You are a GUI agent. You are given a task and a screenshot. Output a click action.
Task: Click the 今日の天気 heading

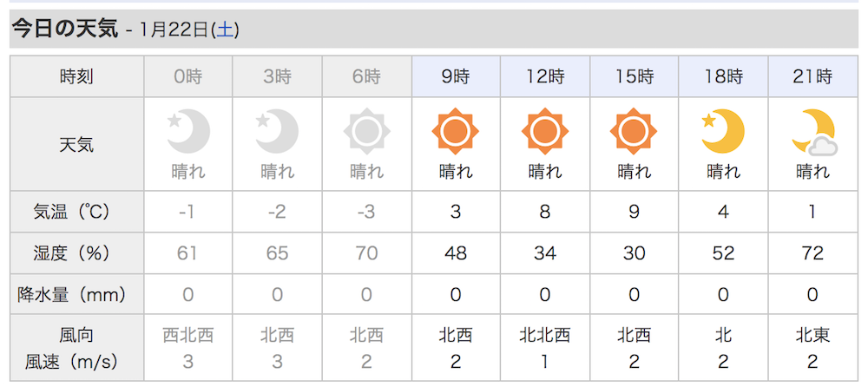[65, 29]
